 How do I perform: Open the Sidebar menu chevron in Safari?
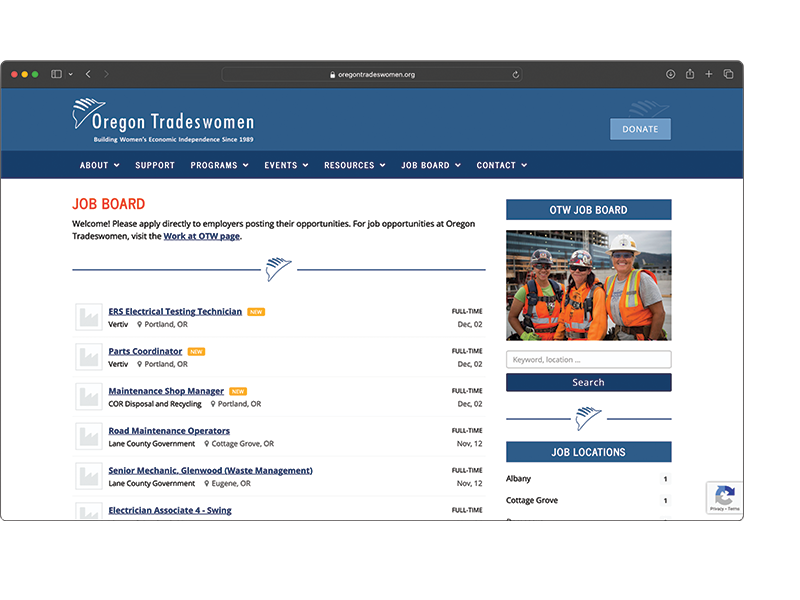[x=70, y=74]
